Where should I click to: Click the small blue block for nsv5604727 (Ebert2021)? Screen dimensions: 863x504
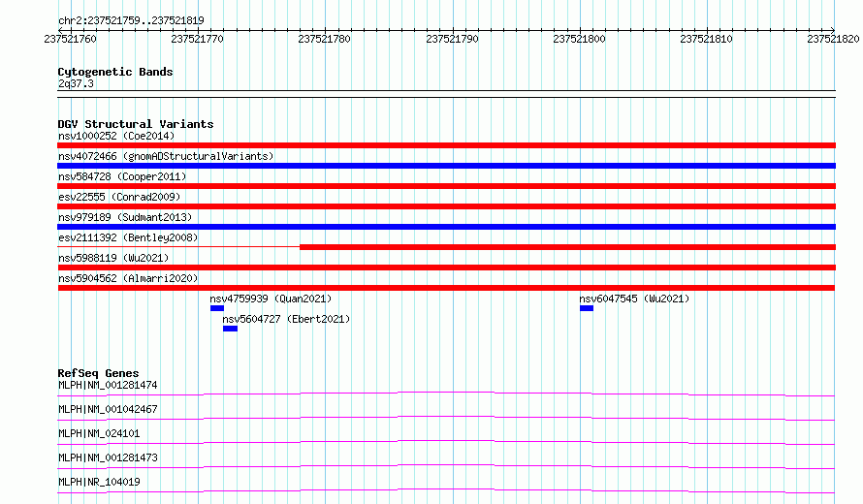230,329
